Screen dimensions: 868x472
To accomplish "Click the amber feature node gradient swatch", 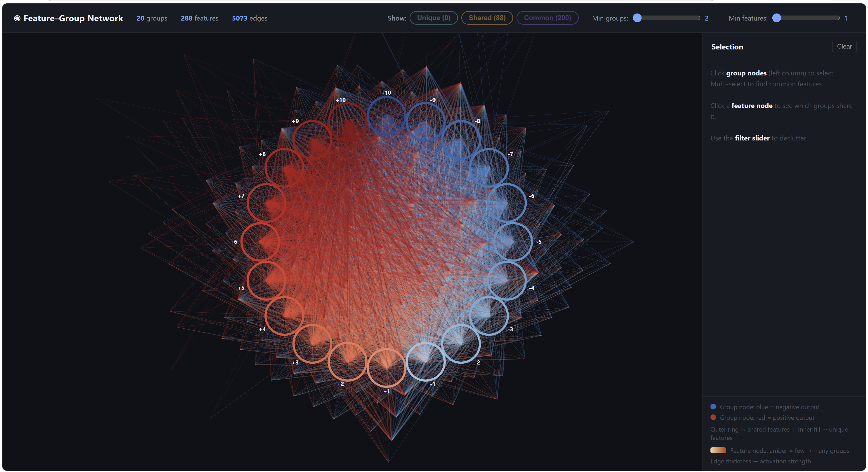I will click(718, 451).
